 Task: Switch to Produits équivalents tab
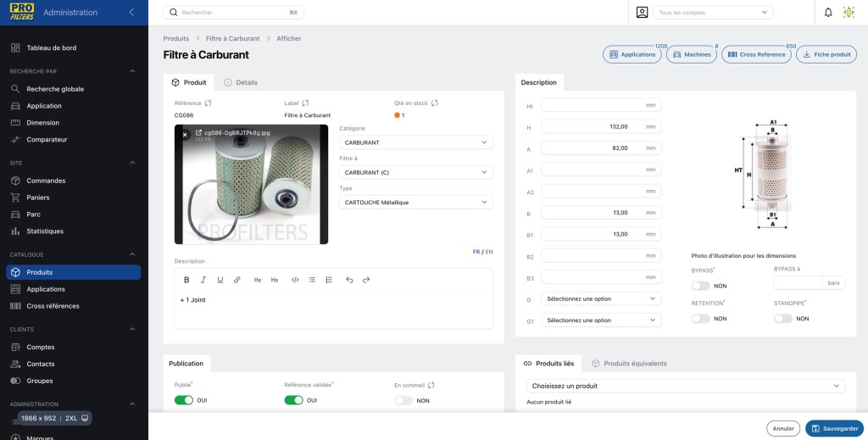tap(629, 364)
